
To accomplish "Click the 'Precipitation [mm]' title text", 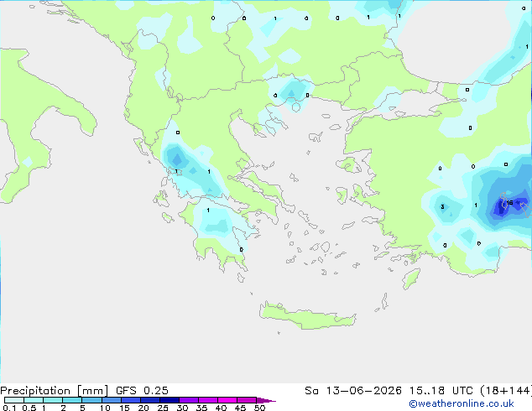I will click(54, 391).
